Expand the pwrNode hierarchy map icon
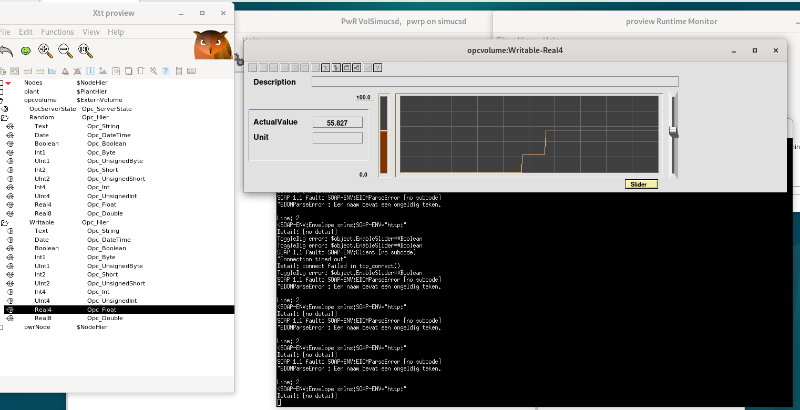 [x=2, y=327]
